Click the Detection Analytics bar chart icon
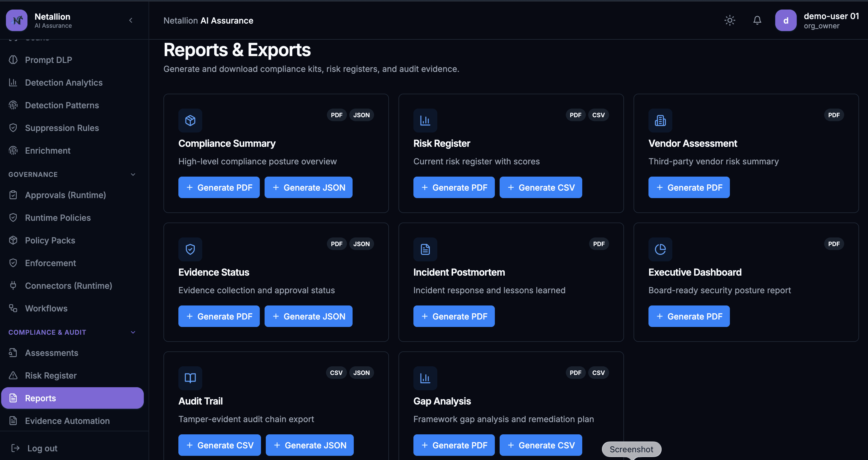868x460 pixels. tap(13, 82)
